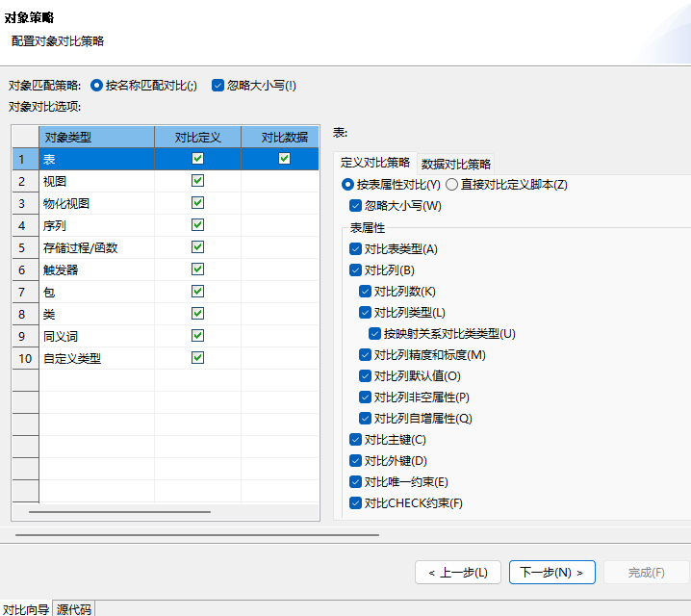Click 对比数据 column header
The width and height of the screenshot is (691, 616).
click(x=280, y=137)
